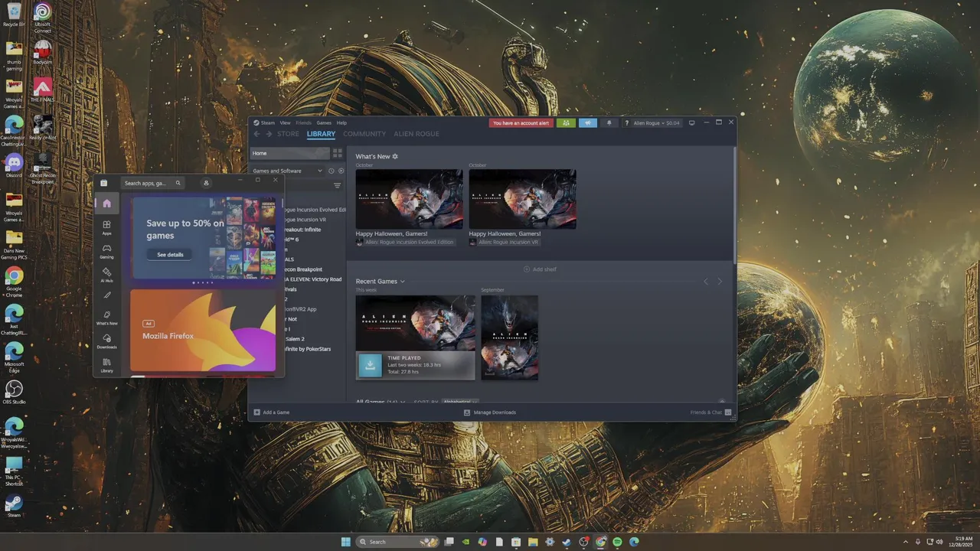The image size is (980, 551).
Task: Open Library in Microsoft Store sidebar
Action: click(106, 365)
